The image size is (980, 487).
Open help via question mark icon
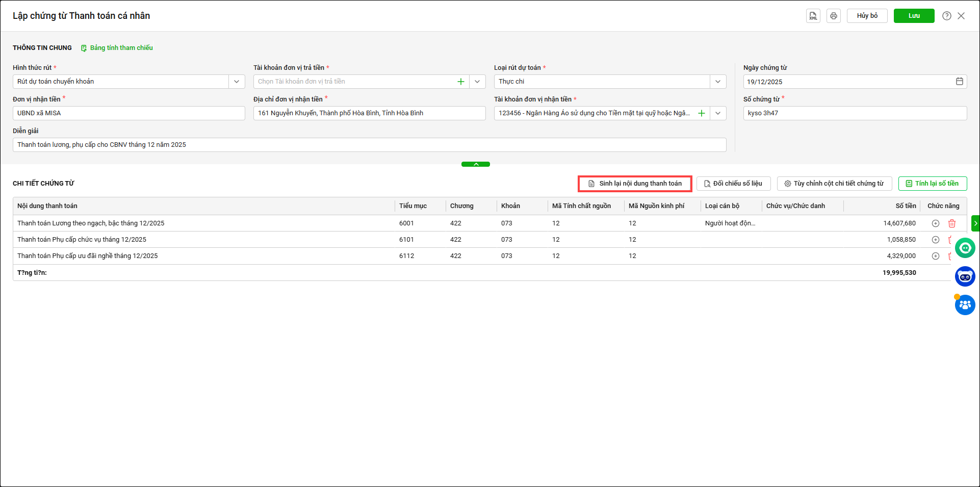coord(947,16)
